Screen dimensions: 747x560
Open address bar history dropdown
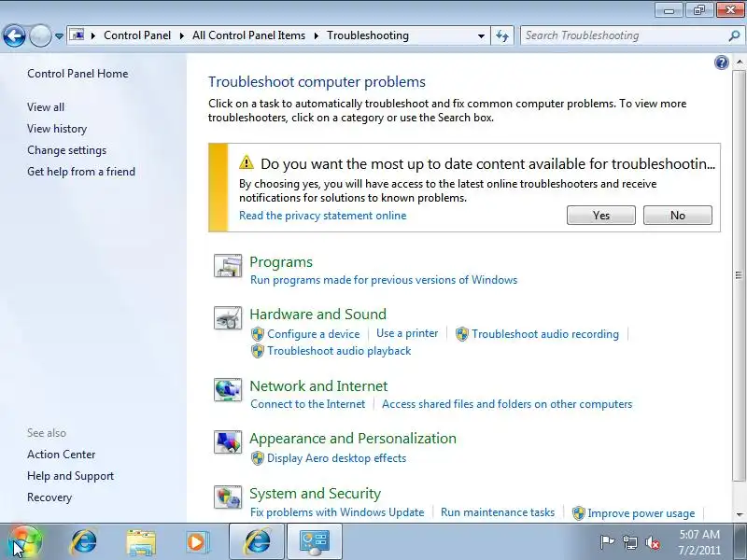(x=481, y=35)
